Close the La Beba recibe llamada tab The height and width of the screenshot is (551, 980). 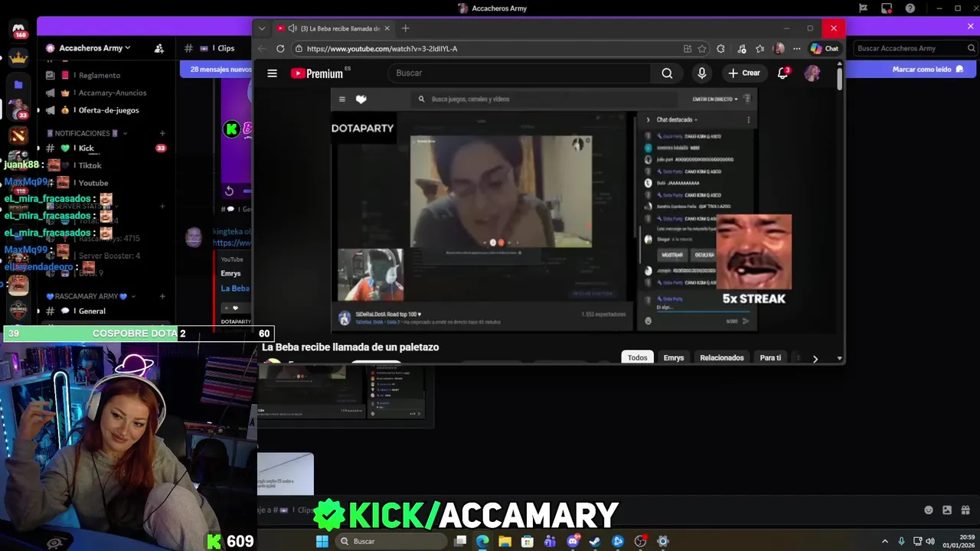[387, 28]
